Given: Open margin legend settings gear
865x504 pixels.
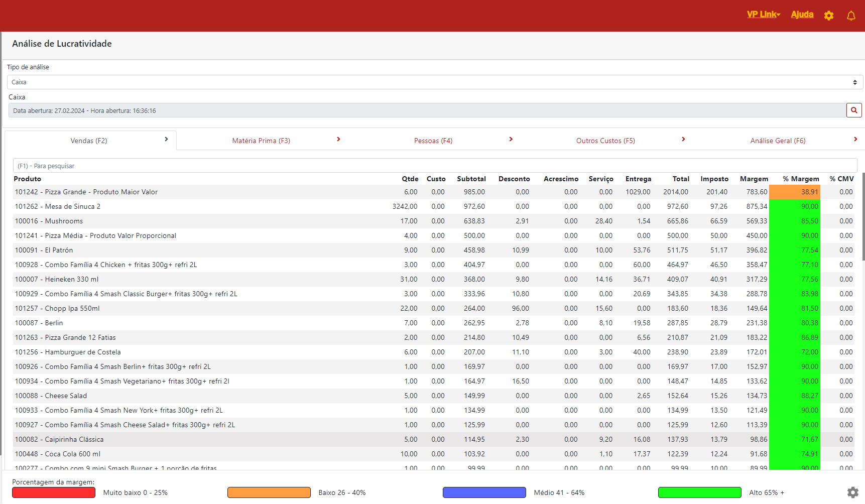Looking at the screenshot, I should (852, 492).
